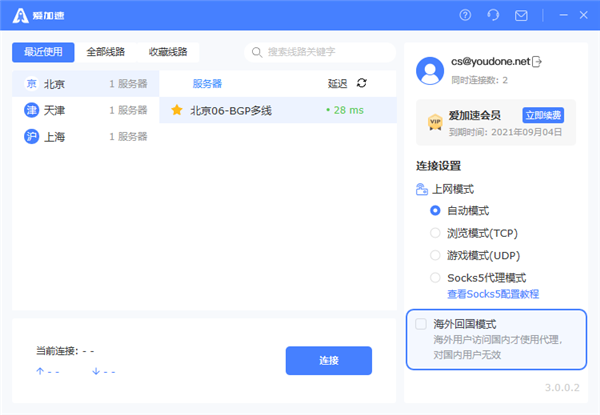Click the download speed arrow
The image size is (600, 415).
[x=96, y=371]
